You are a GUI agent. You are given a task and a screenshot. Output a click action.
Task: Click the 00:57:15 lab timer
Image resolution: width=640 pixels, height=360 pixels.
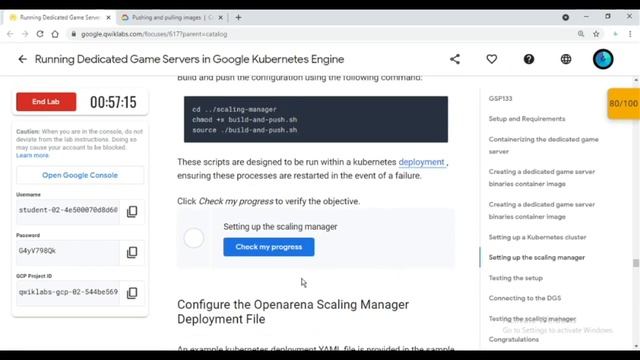click(113, 102)
